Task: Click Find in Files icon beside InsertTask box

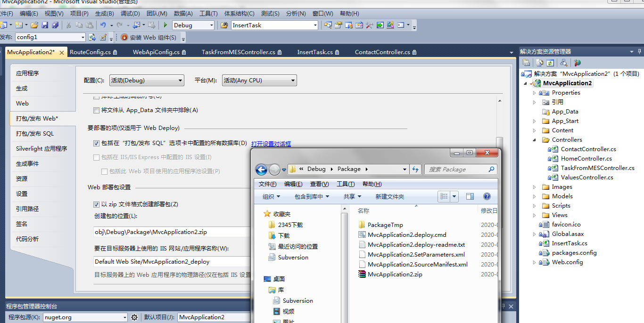Action: coord(224,25)
